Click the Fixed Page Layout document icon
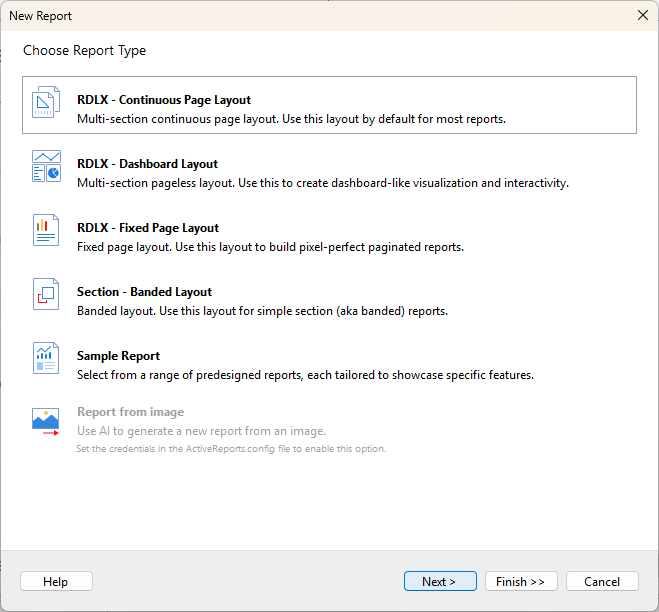Viewport: 659px width, 612px height. pos(47,231)
